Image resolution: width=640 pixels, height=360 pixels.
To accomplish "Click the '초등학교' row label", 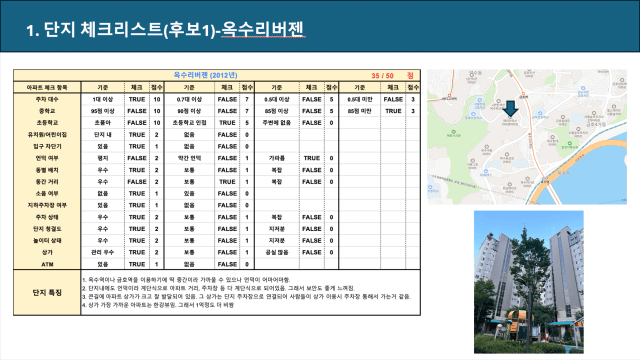I will coord(47,123).
